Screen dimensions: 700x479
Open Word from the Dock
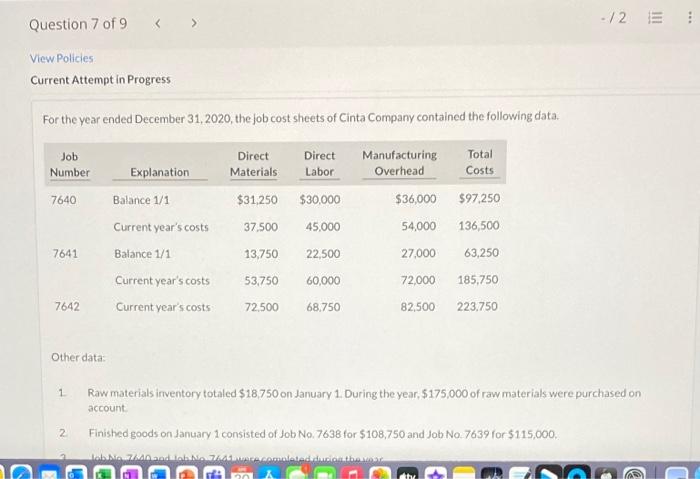pos(160,473)
